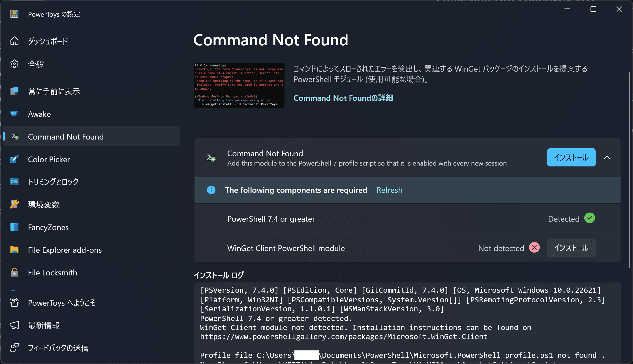Open フィードバックの送信

(91, 348)
